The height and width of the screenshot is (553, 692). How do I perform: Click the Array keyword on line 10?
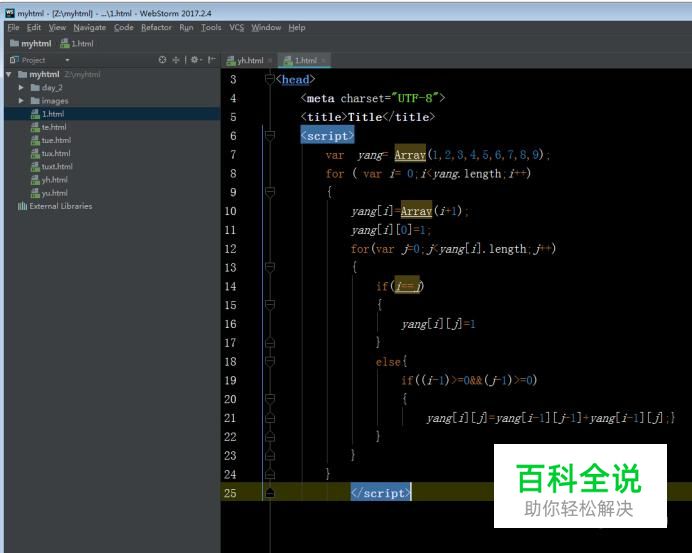point(416,211)
